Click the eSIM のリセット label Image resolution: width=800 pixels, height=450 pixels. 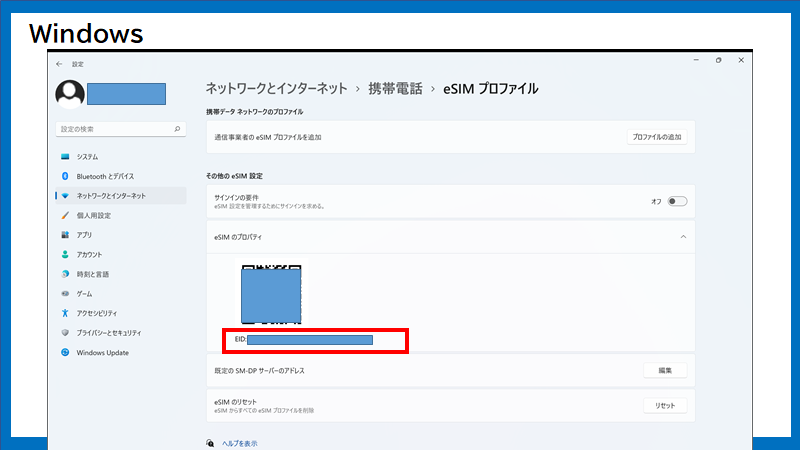click(x=236, y=402)
